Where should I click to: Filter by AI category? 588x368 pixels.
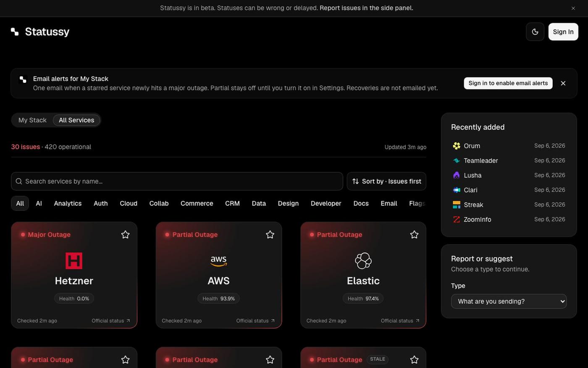pyautogui.click(x=39, y=203)
